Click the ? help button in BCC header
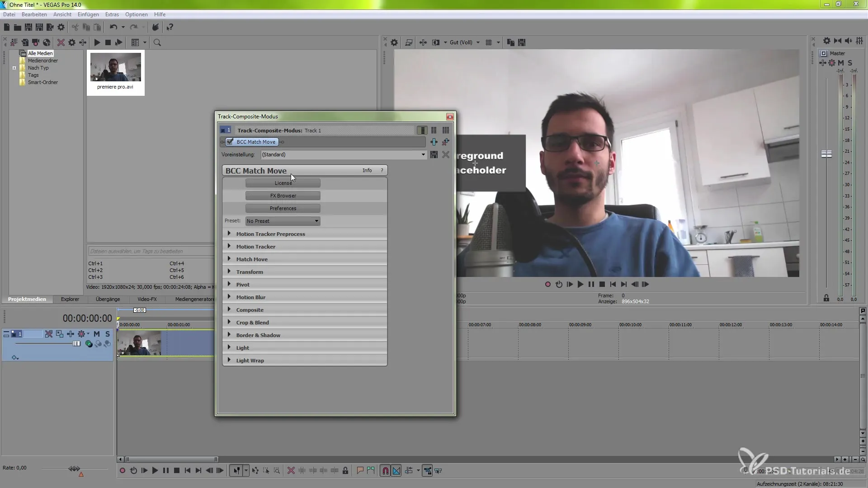The height and width of the screenshot is (488, 868). [382, 170]
